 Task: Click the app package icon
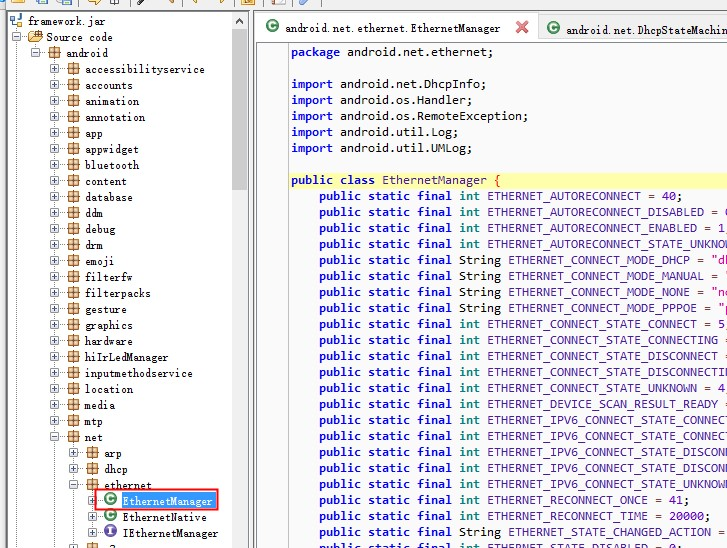[x=73, y=133]
